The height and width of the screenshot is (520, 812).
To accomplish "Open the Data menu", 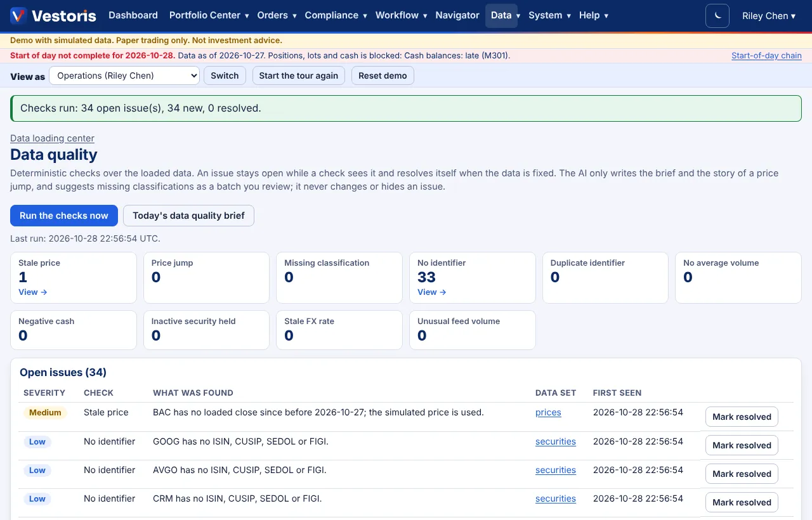I will click(501, 15).
